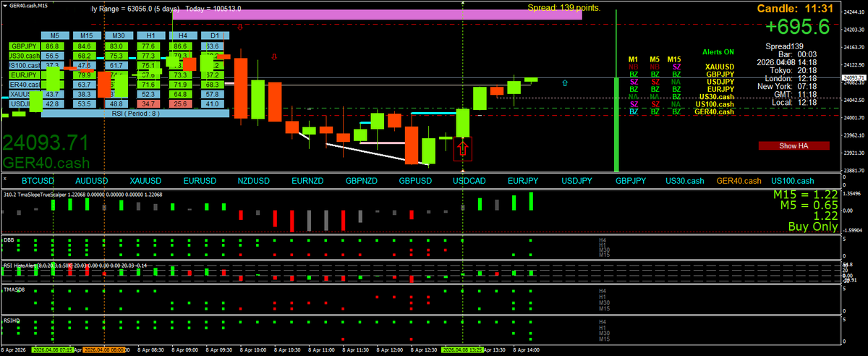Open XAUUSD from the symbol bar
The width and height of the screenshot is (868, 356).
click(x=146, y=181)
